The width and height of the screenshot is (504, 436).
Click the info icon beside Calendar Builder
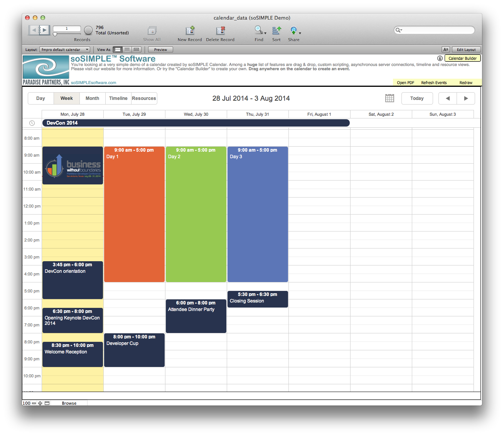(440, 58)
